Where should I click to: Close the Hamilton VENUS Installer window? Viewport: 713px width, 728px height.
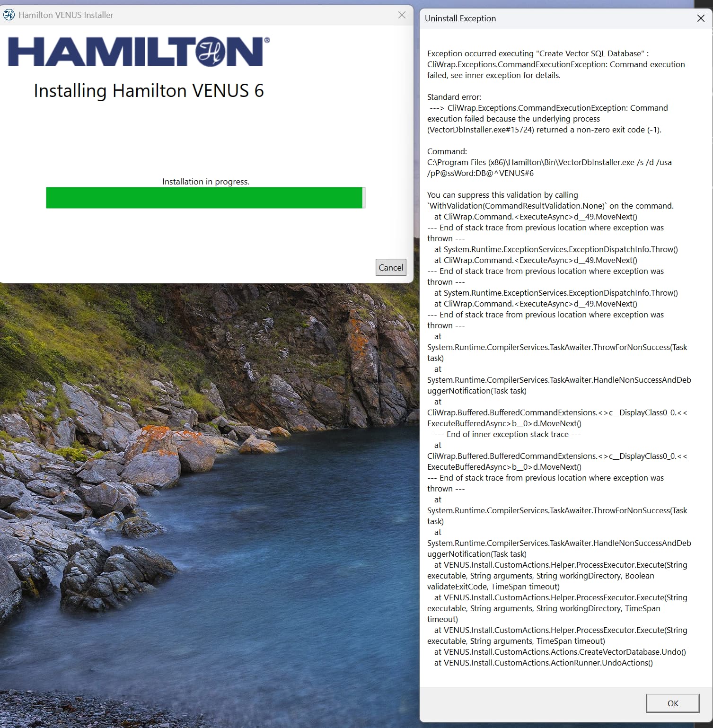click(402, 15)
